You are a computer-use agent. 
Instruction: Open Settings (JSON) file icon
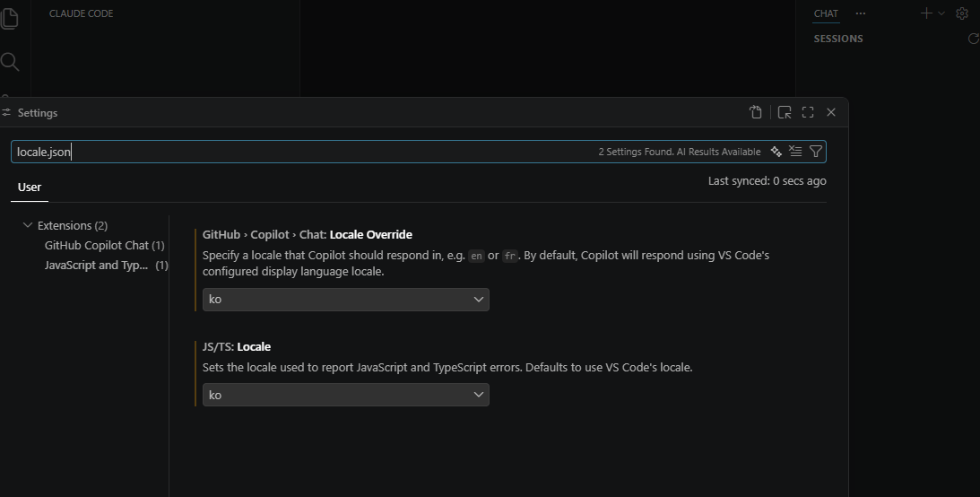pos(756,112)
